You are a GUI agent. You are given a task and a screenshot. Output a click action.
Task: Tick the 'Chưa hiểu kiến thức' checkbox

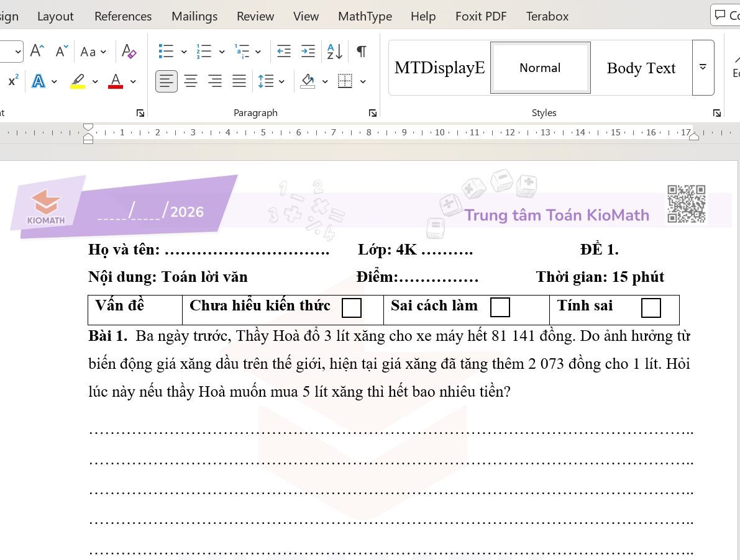coord(352,308)
